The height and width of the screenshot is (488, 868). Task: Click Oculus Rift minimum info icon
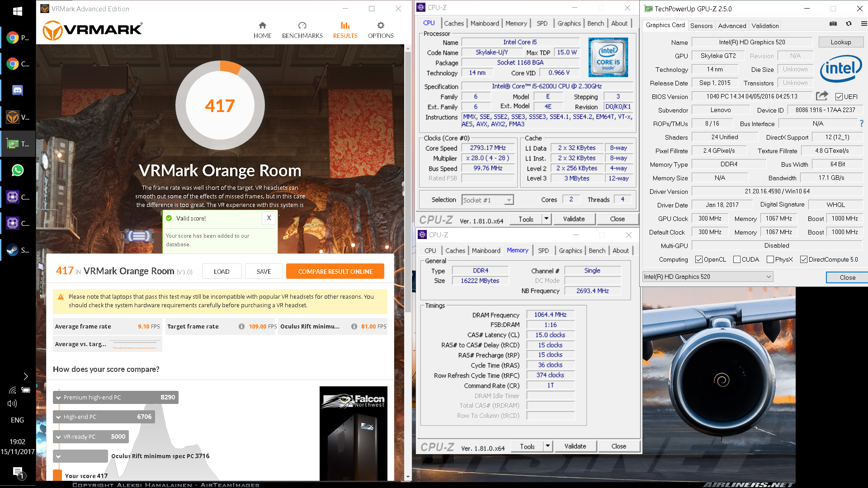[x=354, y=327]
